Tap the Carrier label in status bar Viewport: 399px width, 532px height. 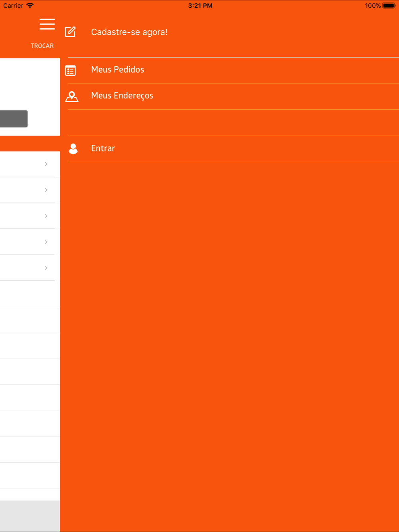coord(13,6)
